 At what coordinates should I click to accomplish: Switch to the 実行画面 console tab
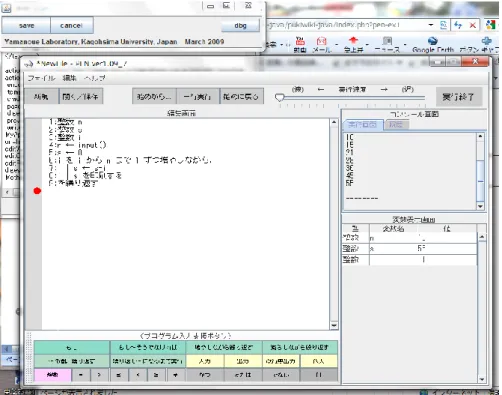[x=362, y=125]
